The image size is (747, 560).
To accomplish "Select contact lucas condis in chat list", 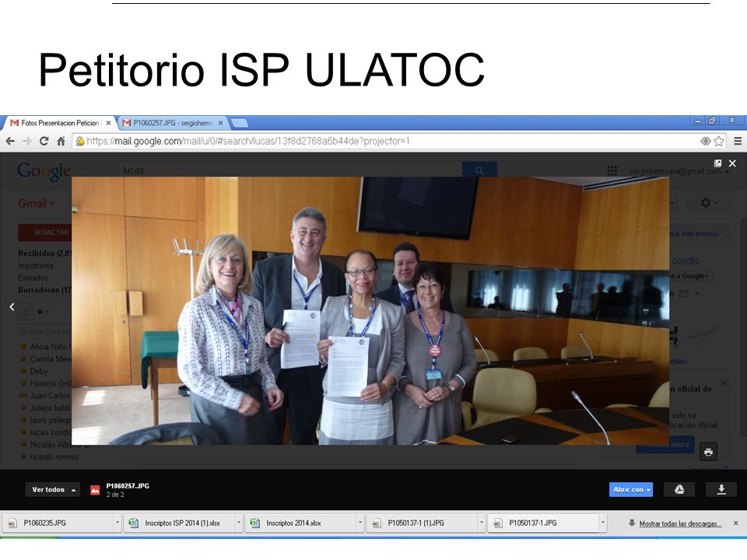I will (x=51, y=432).
